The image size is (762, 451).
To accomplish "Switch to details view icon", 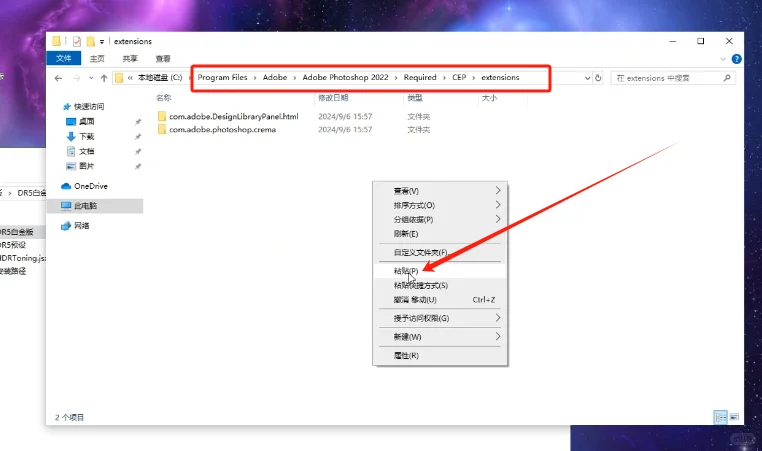I will (721, 417).
